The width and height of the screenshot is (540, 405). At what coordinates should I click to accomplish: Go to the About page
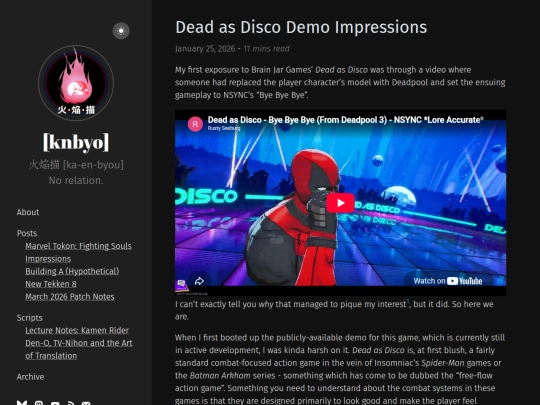[x=28, y=212]
